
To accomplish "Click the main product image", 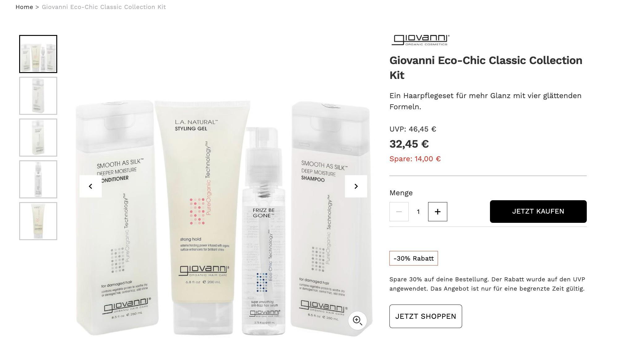I will click(x=224, y=217).
